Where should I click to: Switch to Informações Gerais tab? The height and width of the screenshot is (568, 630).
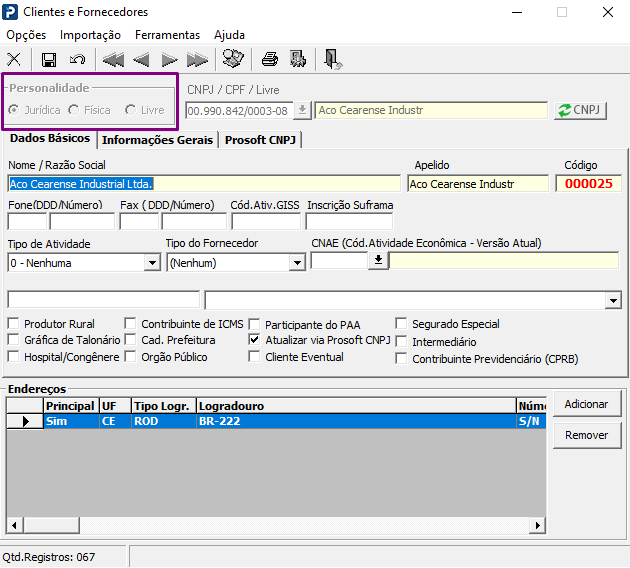pyautogui.click(x=157, y=140)
